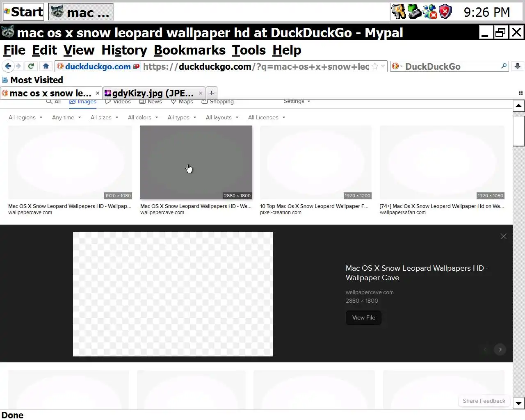This screenshot has height=420, width=525.
Task: Open the first 1920 × 1080 wallpapercave.com thumbnail
Action: coord(70,162)
